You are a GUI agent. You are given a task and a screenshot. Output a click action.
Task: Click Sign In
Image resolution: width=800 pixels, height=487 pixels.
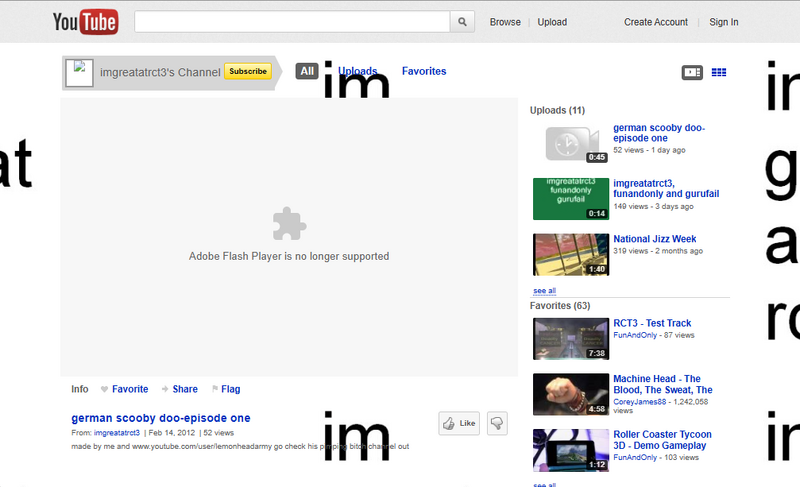pos(723,22)
